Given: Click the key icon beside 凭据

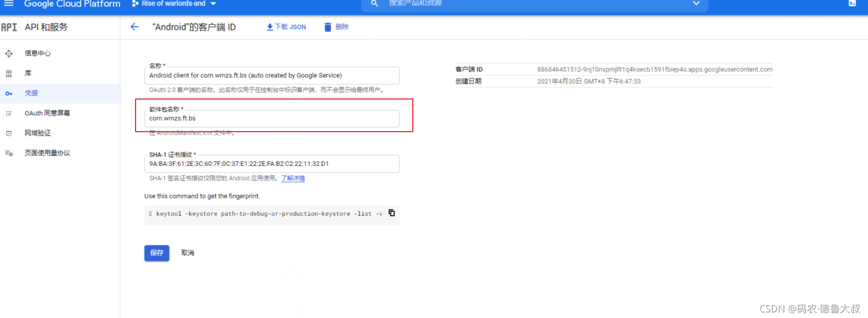Looking at the screenshot, I should pyautogui.click(x=9, y=93).
